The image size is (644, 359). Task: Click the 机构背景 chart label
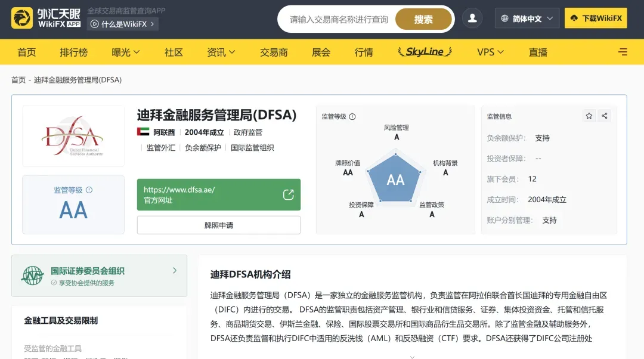tap(445, 163)
